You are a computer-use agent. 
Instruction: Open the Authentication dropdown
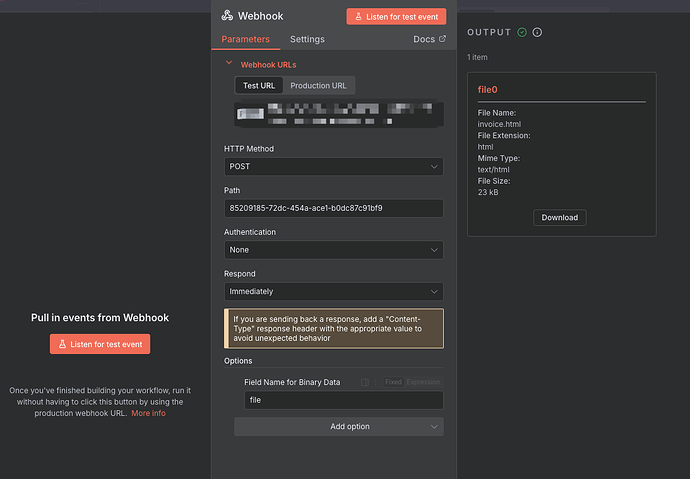(333, 250)
